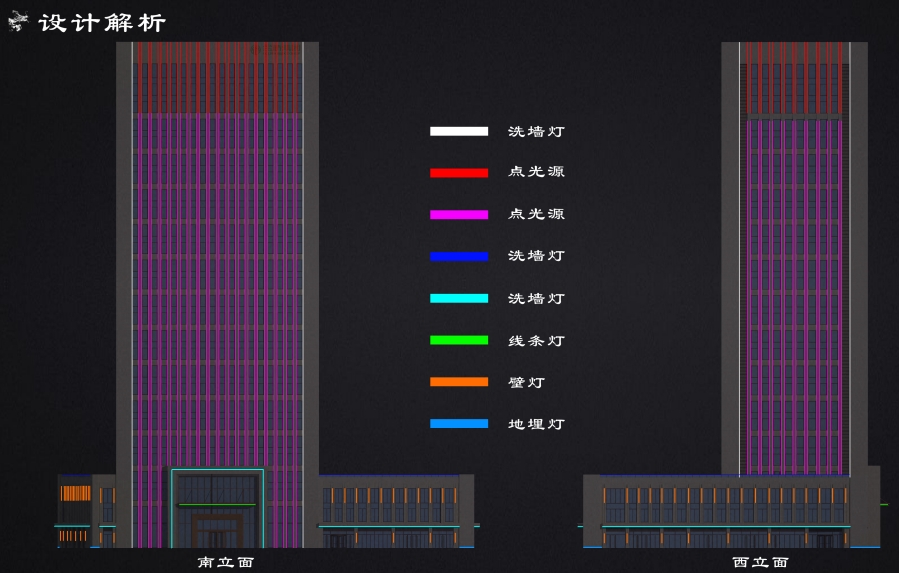Click the 线条灯 legend label
Image resolution: width=899 pixels, height=573 pixels.
tap(536, 341)
